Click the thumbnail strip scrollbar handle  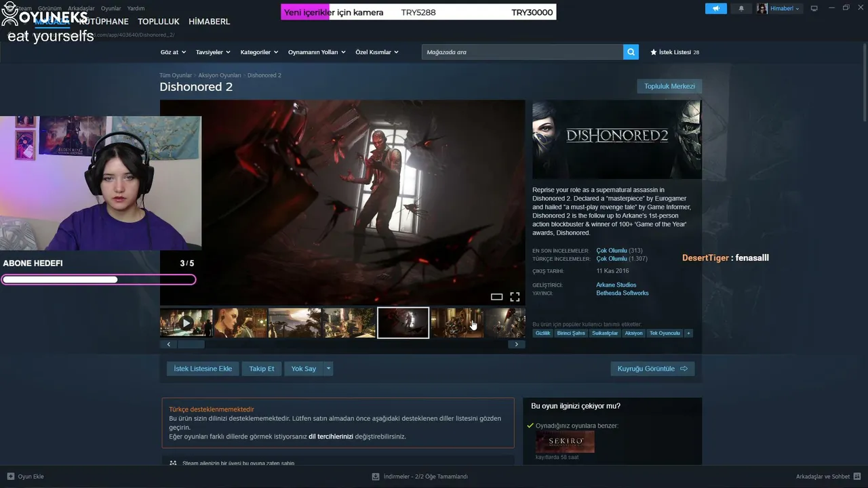(191, 344)
